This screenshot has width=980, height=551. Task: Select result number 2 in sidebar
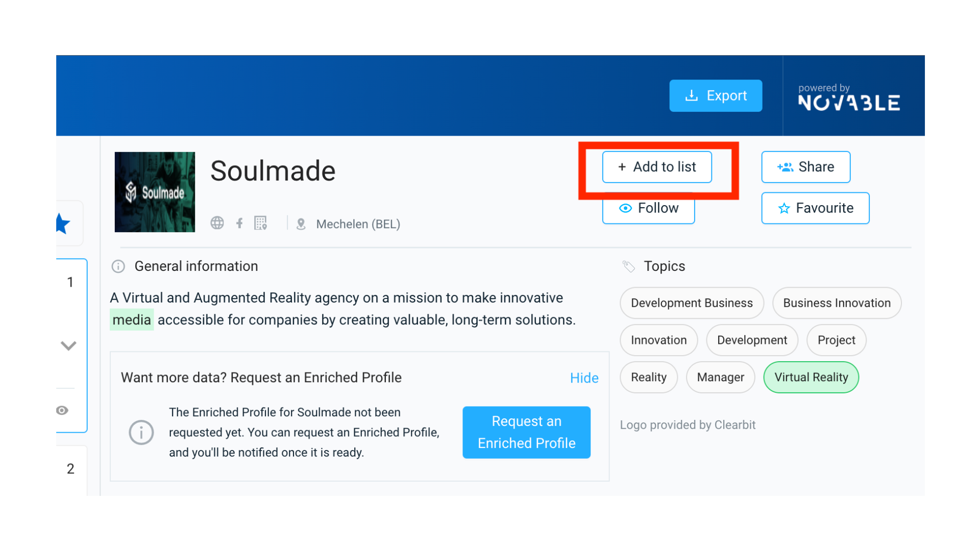pyautogui.click(x=70, y=468)
